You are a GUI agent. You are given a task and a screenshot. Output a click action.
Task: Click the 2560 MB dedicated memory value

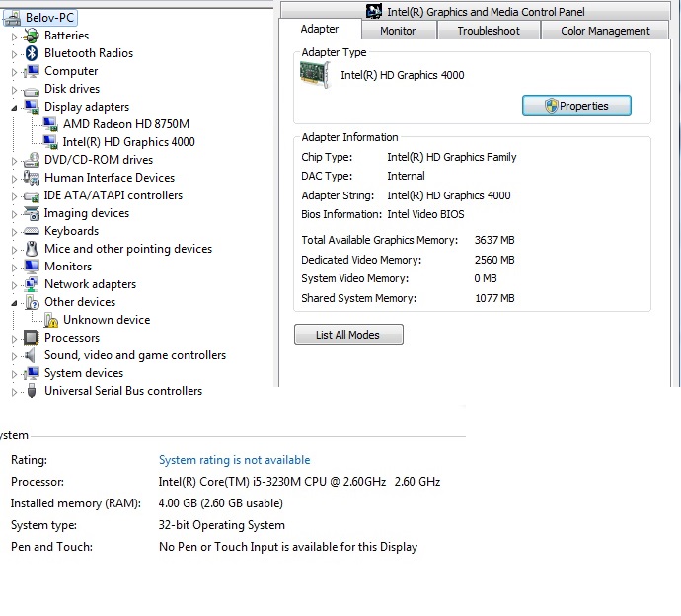click(494, 260)
